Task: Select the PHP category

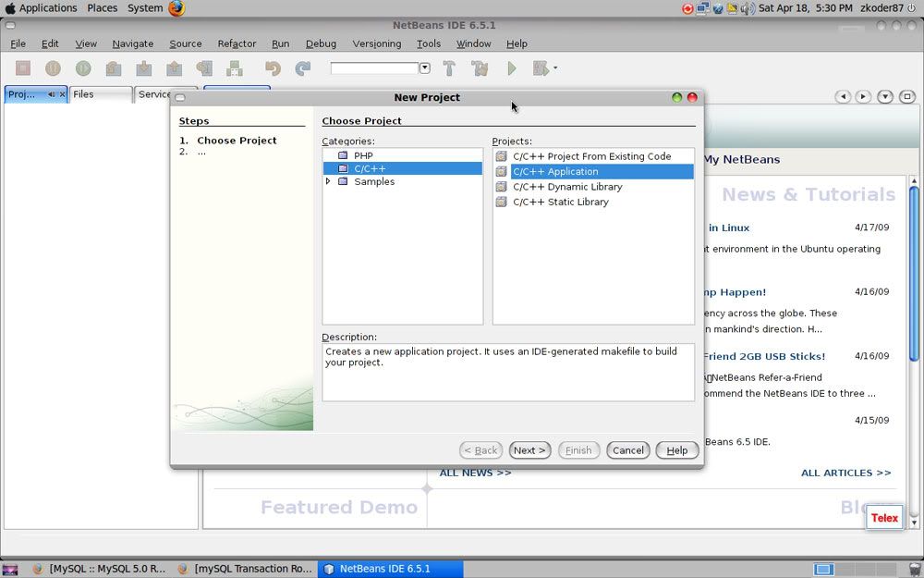Action: click(363, 155)
